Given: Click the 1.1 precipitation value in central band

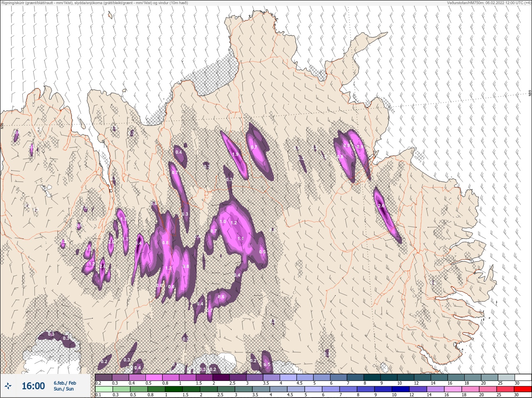Looking at the screenshot, I should pos(241,239).
